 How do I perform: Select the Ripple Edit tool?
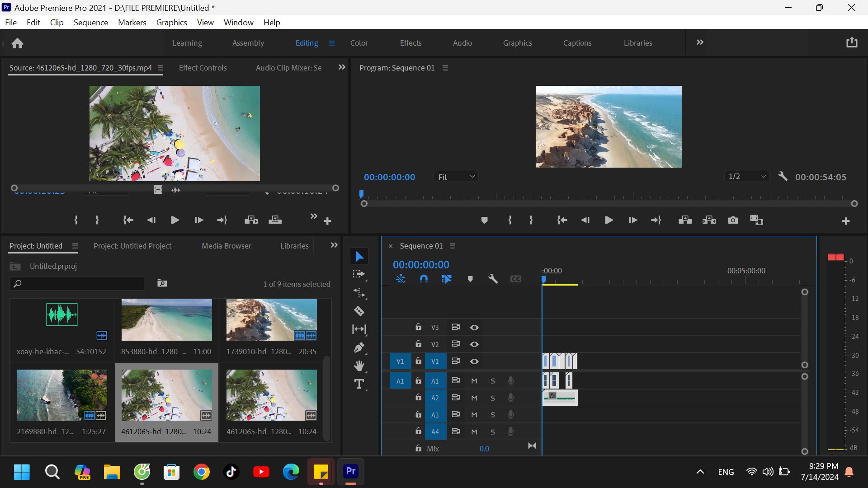359,293
